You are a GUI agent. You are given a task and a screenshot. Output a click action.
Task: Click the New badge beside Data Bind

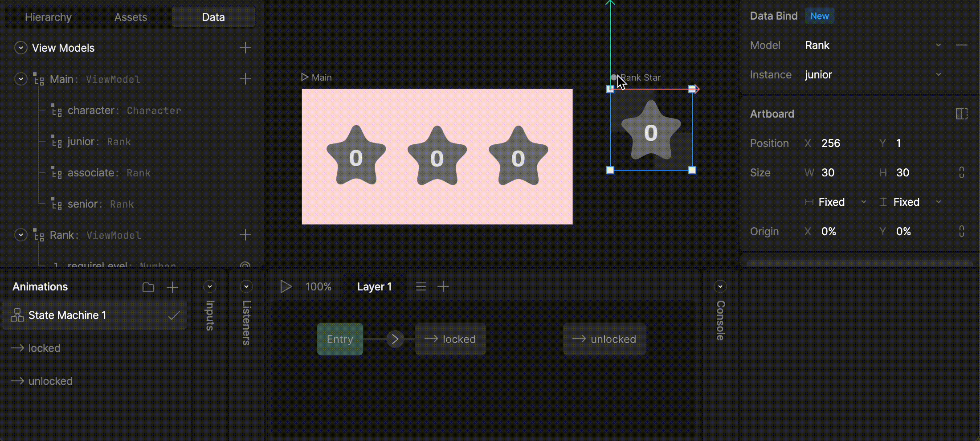819,16
